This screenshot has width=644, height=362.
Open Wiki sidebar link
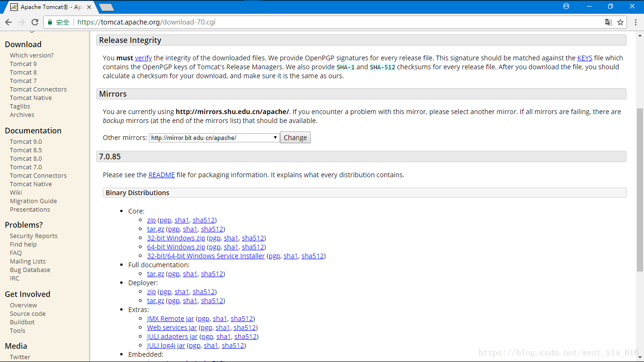coord(16,192)
